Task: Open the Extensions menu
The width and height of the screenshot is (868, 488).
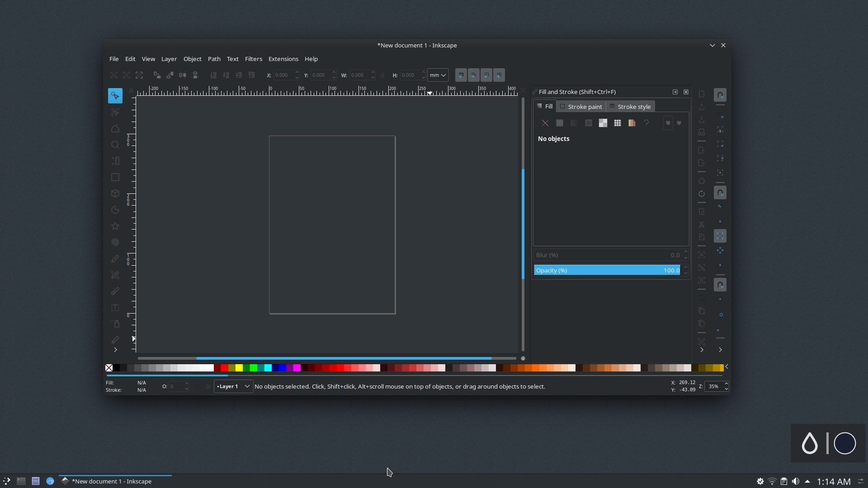Action: click(x=283, y=59)
